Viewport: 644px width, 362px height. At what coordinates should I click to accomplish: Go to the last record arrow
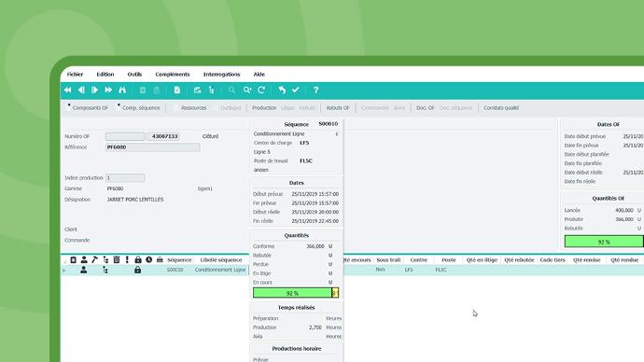point(108,90)
